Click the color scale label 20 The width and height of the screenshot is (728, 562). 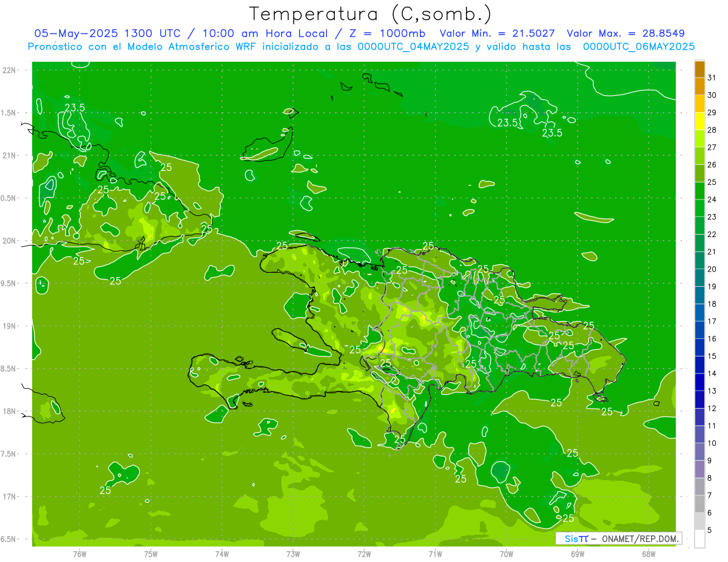point(712,269)
